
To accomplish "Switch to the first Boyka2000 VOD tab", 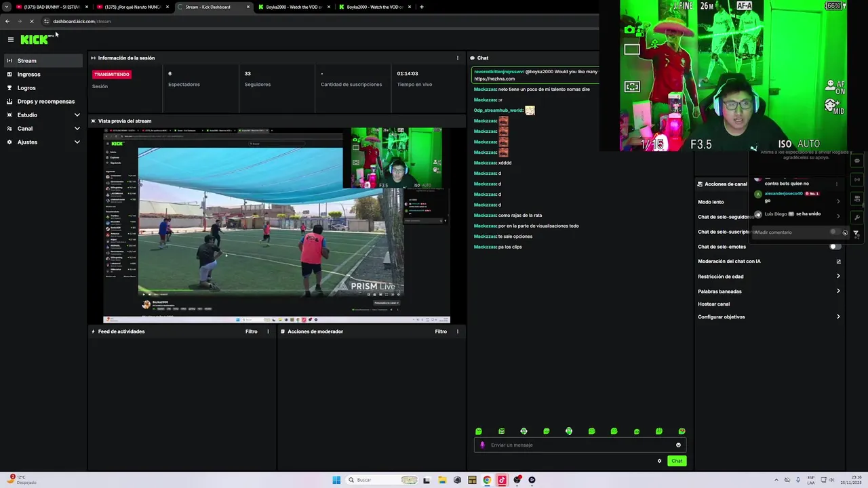I will click(294, 7).
